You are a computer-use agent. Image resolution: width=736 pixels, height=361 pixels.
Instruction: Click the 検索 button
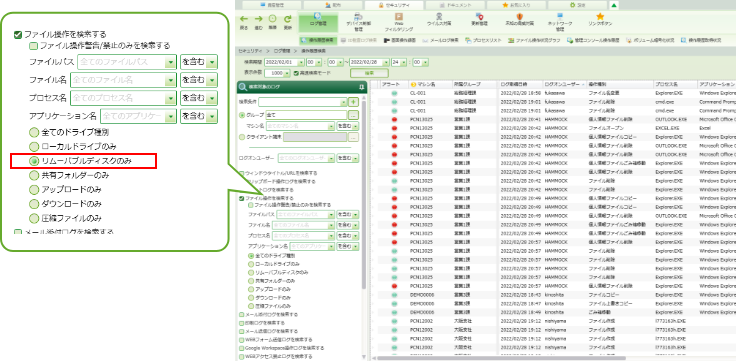[x=369, y=73]
